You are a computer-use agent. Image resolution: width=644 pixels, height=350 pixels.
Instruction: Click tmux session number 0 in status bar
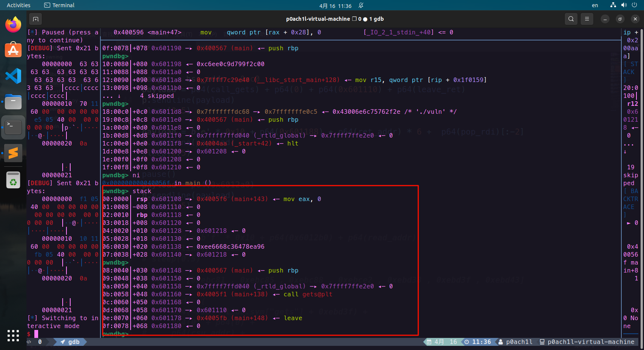[40, 342]
